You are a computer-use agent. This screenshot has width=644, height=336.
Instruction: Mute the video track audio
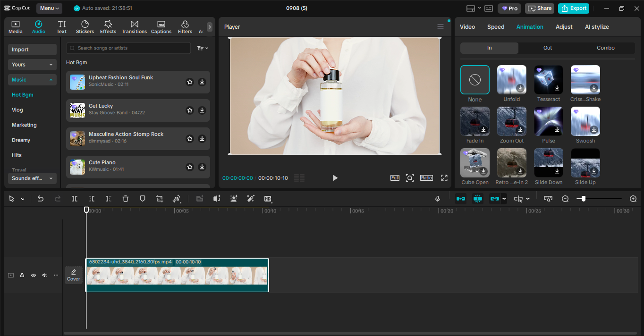coord(45,275)
